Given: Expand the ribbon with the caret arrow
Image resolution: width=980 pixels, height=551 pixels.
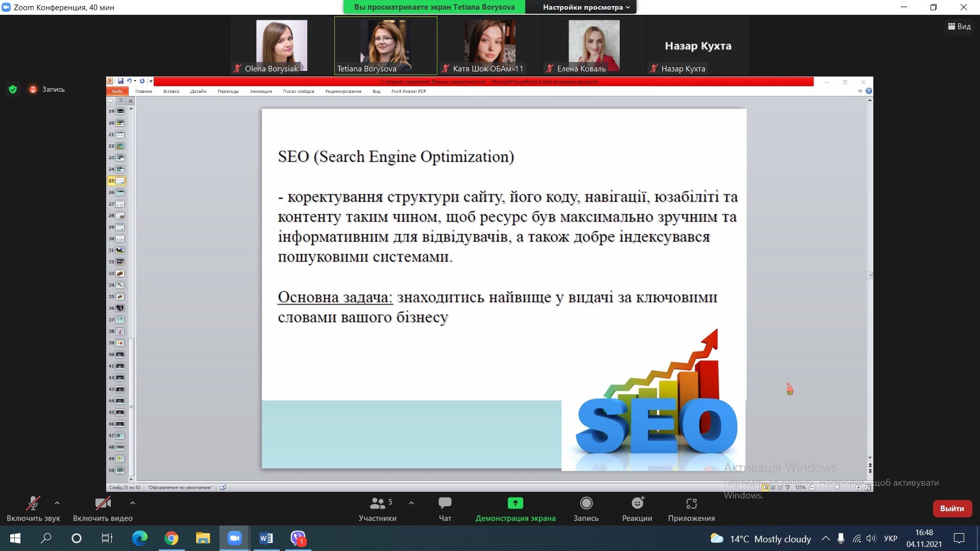Looking at the screenshot, I should pyautogui.click(x=860, y=91).
